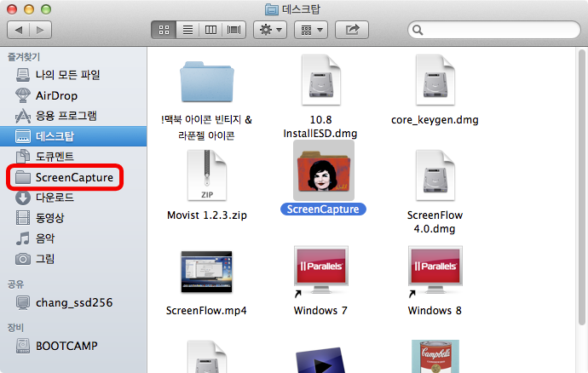This screenshot has width=588, height=373.
Task: Switch to column view mode
Action: pyautogui.click(x=210, y=30)
